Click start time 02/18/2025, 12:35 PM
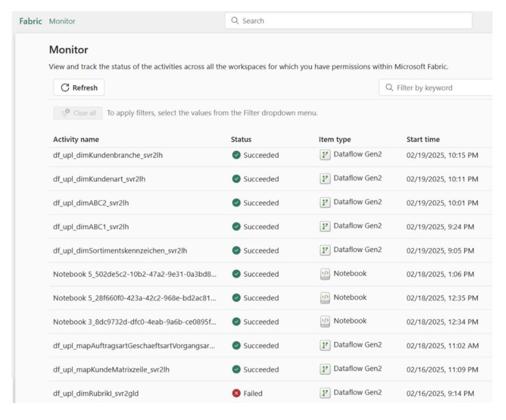Viewport: 506px width, 420px height. click(442, 298)
